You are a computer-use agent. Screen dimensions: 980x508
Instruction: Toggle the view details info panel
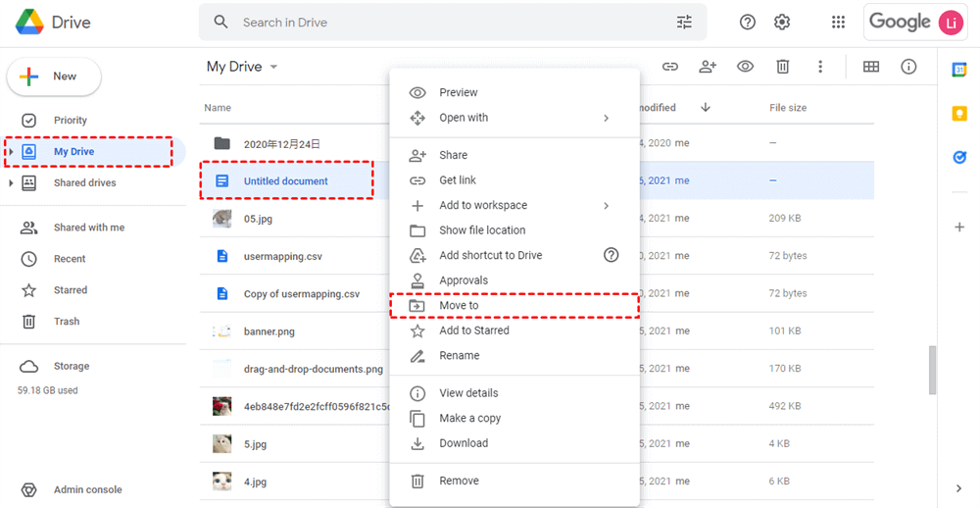[x=908, y=67]
